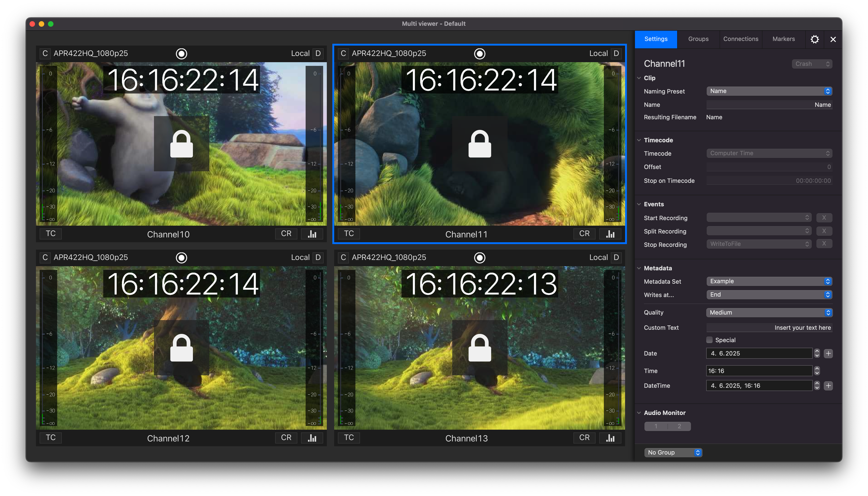Click the D button on Channel12 header
The width and height of the screenshot is (868, 496).
(318, 257)
